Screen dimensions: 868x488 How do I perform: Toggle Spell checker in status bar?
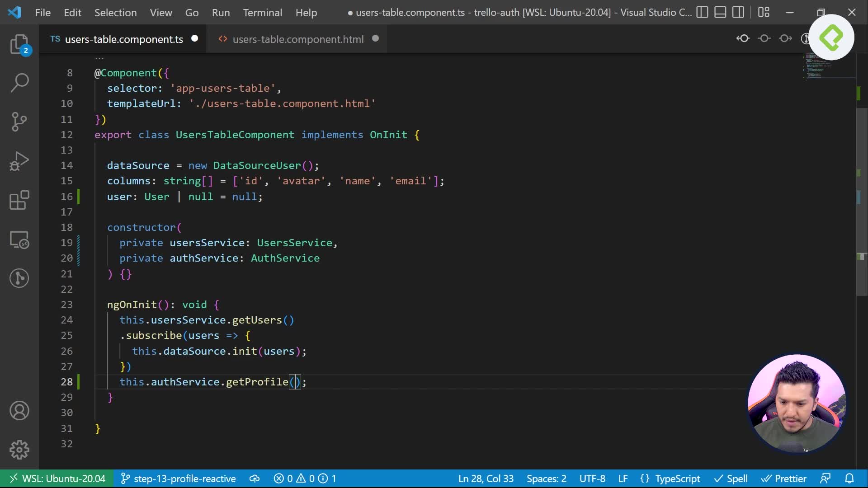pos(731,479)
